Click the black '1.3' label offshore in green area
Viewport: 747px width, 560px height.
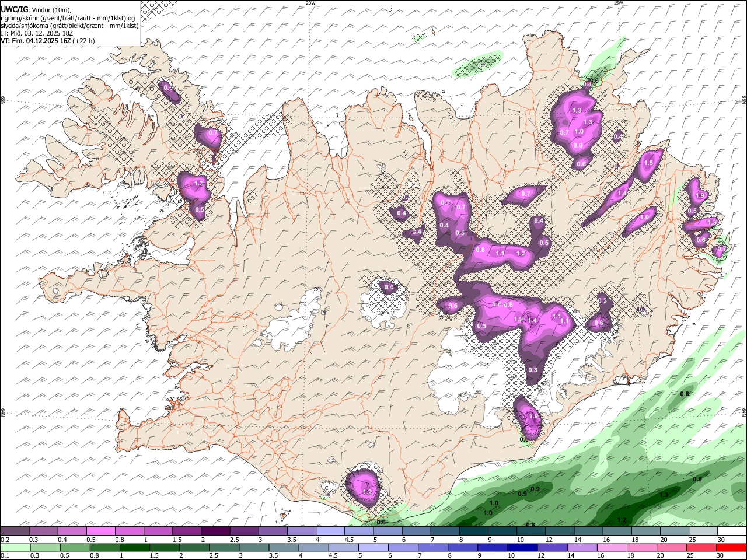click(664, 495)
